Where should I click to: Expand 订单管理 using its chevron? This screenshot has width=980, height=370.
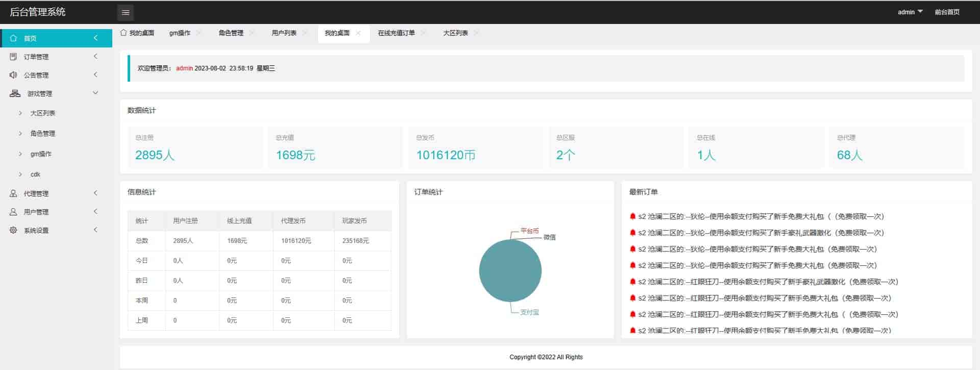click(95, 57)
